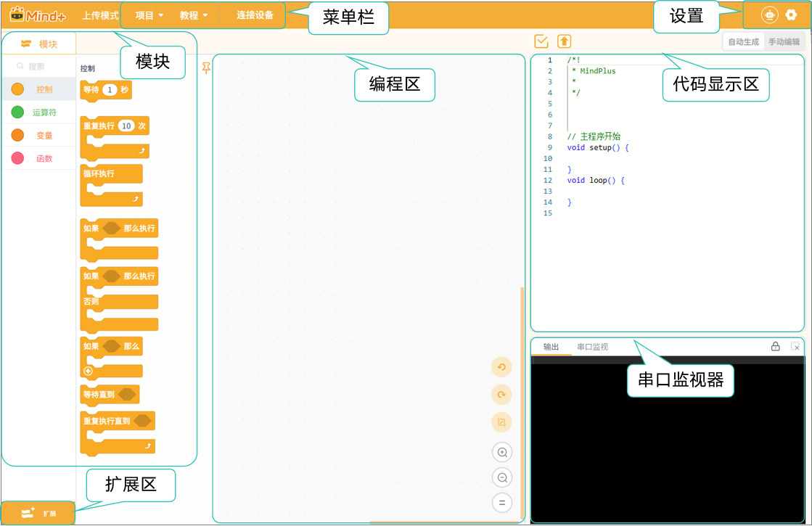Click 连接设备 in the menu bar
This screenshot has height=526, width=812.
click(255, 15)
